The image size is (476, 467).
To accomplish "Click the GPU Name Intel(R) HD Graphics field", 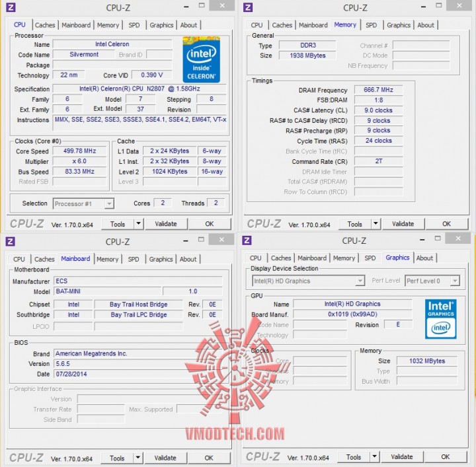I will tap(352, 304).
